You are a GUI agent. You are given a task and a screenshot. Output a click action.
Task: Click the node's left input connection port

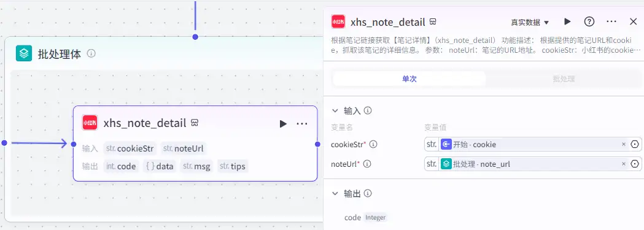click(x=74, y=144)
